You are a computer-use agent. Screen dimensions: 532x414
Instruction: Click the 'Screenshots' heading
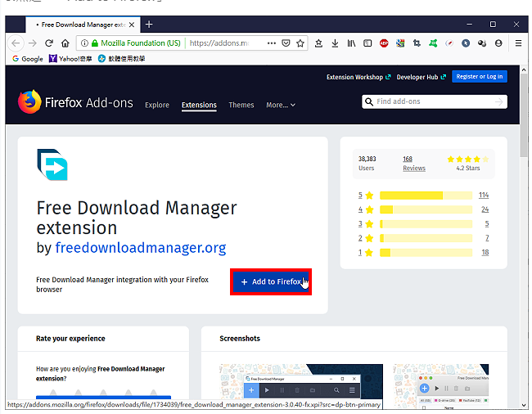(240, 339)
